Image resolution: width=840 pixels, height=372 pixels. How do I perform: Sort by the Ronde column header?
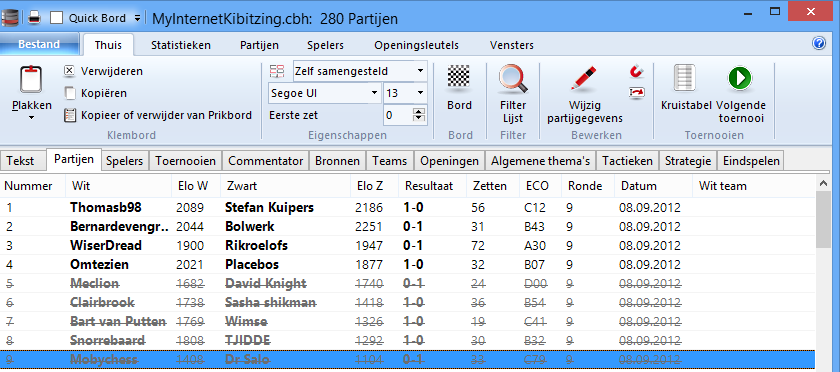coord(588,187)
